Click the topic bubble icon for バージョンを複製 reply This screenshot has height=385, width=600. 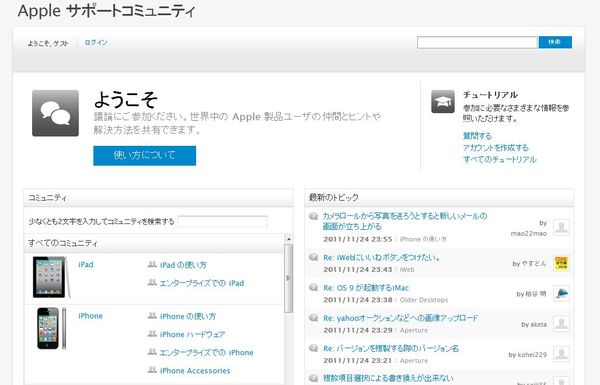click(x=313, y=348)
